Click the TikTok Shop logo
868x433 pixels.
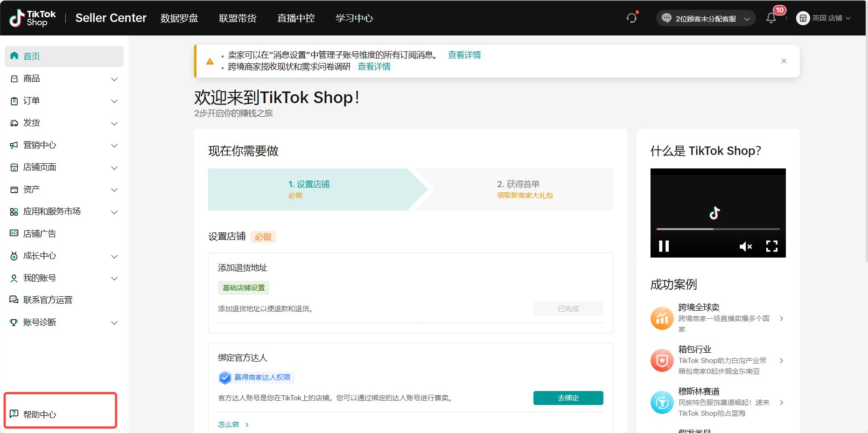click(x=33, y=18)
